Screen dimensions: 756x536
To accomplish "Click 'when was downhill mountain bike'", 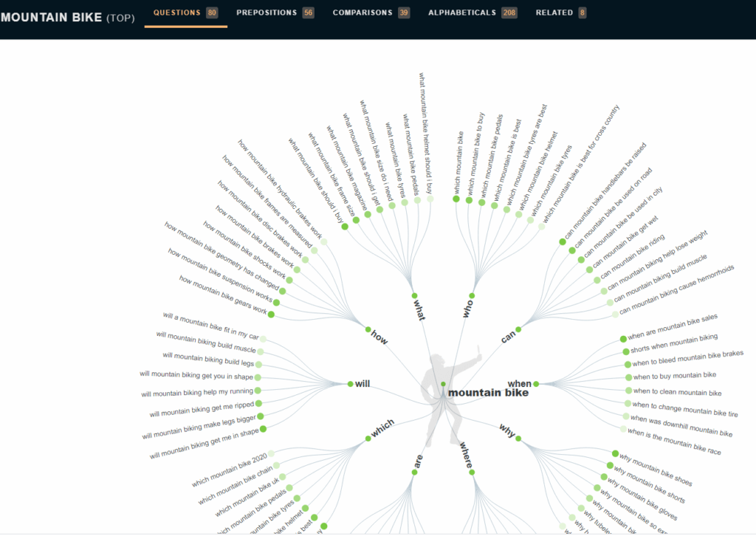I will point(681,425).
